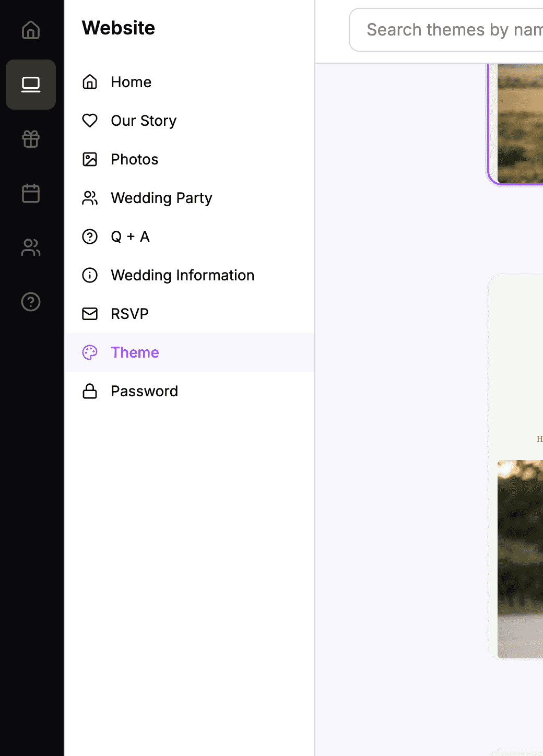Click the lock icon next to Password
Viewport: 543px width, 756px height.
click(90, 391)
